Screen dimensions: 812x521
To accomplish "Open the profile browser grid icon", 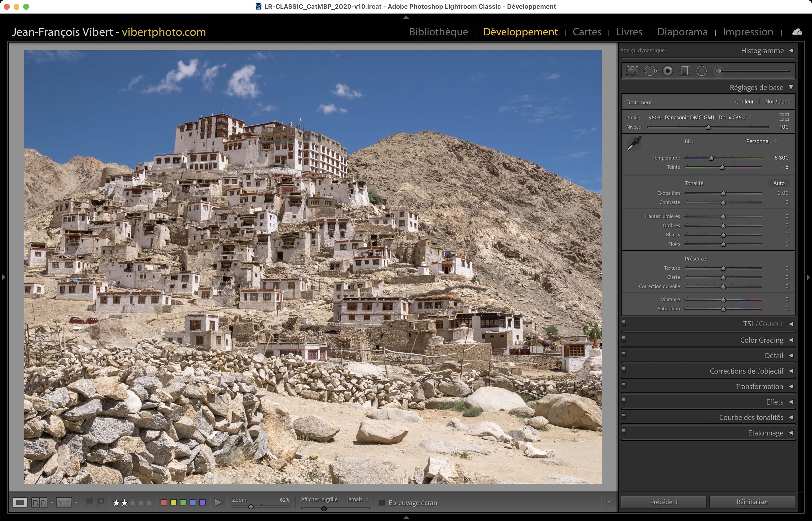I will [x=784, y=117].
